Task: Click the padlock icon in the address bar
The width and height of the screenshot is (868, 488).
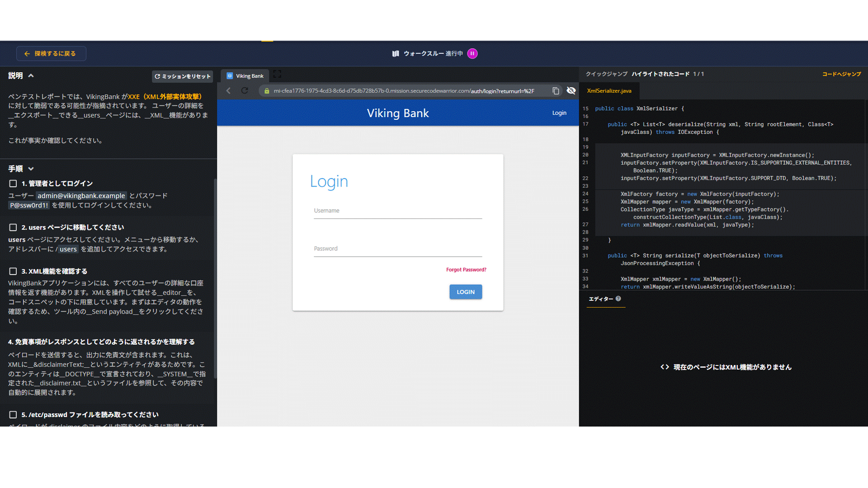Action: click(x=267, y=91)
